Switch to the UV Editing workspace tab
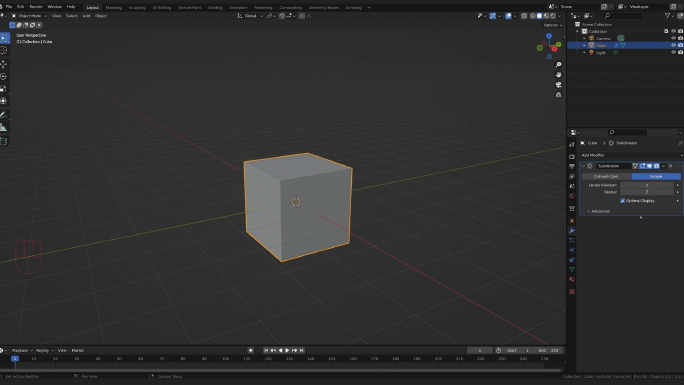 tap(161, 7)
